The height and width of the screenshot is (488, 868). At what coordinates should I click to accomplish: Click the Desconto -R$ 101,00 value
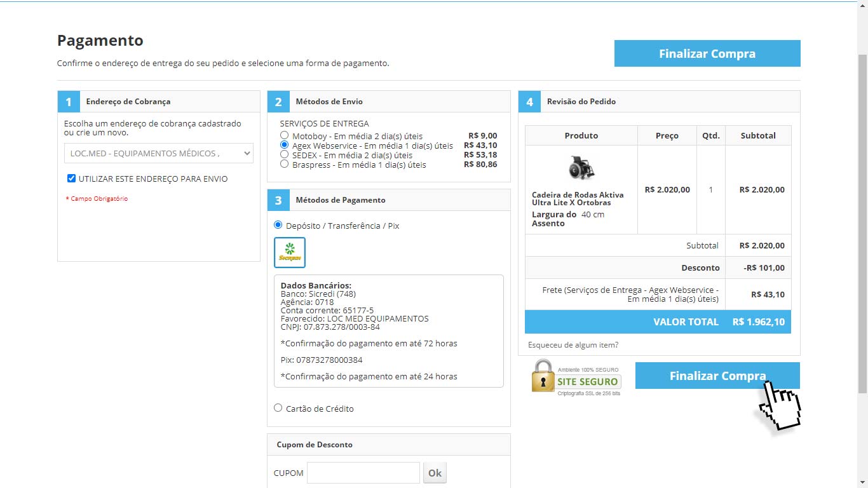(x=764, y=268)
